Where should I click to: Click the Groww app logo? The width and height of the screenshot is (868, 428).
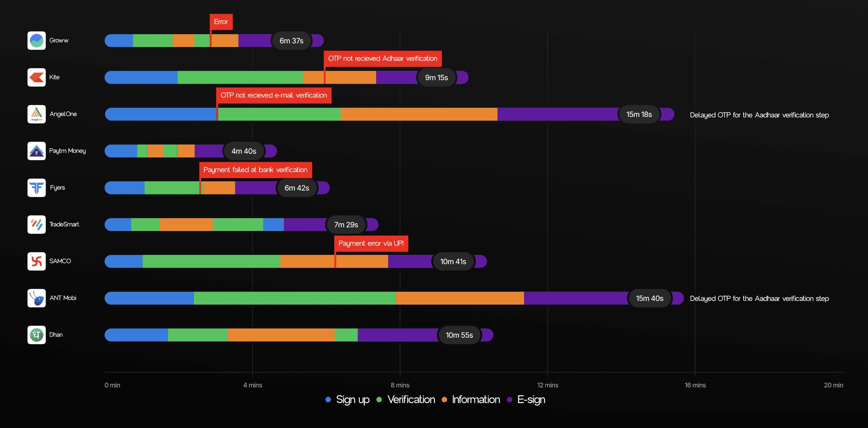click(36, 40)
